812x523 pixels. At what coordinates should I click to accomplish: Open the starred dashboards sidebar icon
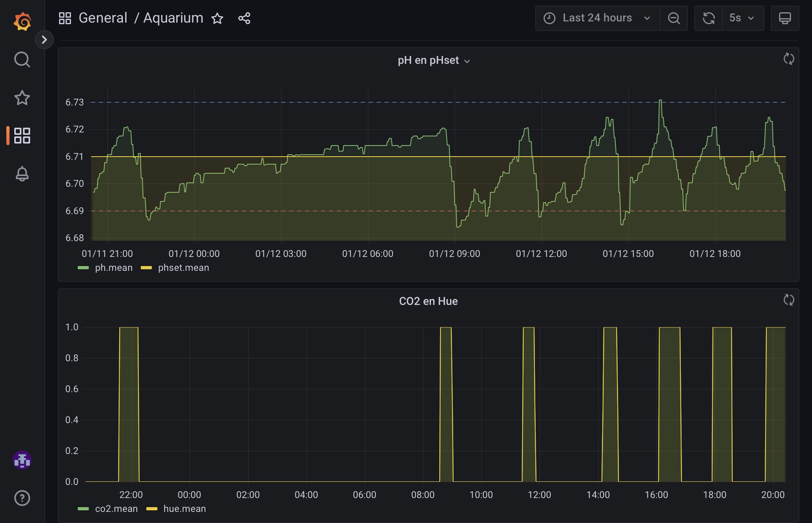click(22, 98)
